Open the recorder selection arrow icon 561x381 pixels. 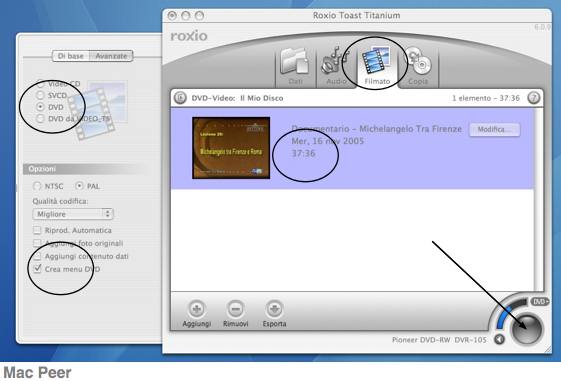pos(499,339)
